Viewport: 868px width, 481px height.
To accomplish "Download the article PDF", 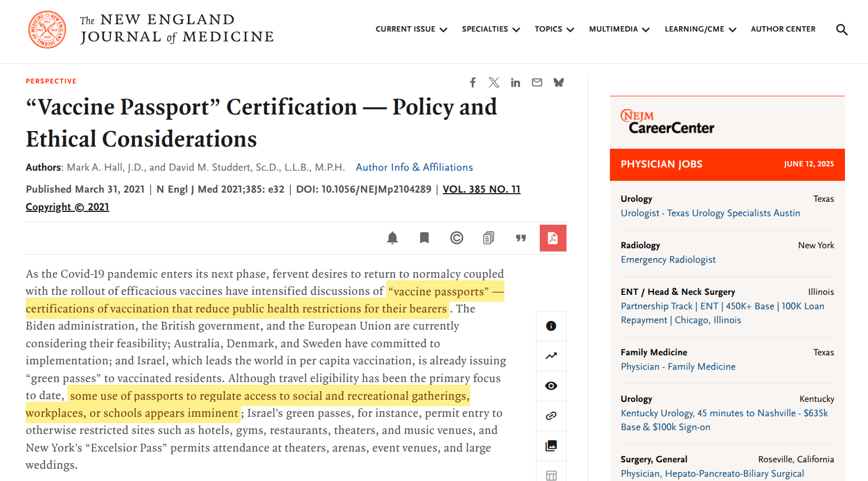I will pyautogui.click(x=553, y=238).
